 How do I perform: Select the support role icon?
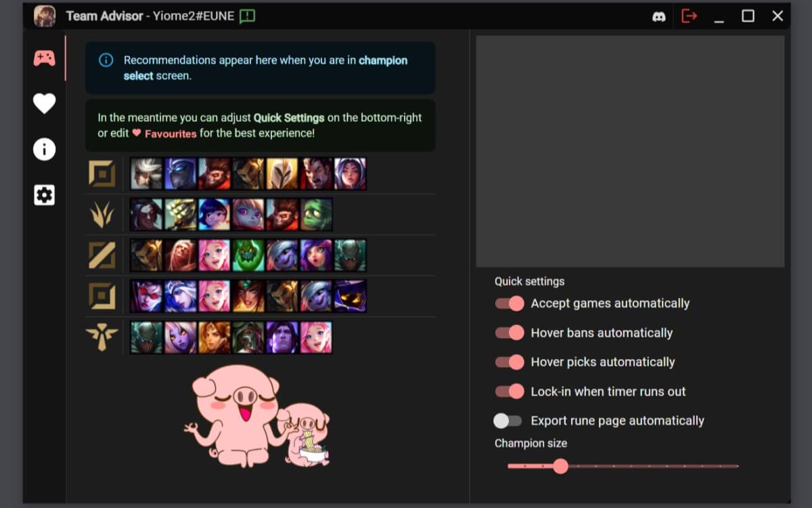tap(102, 337)
